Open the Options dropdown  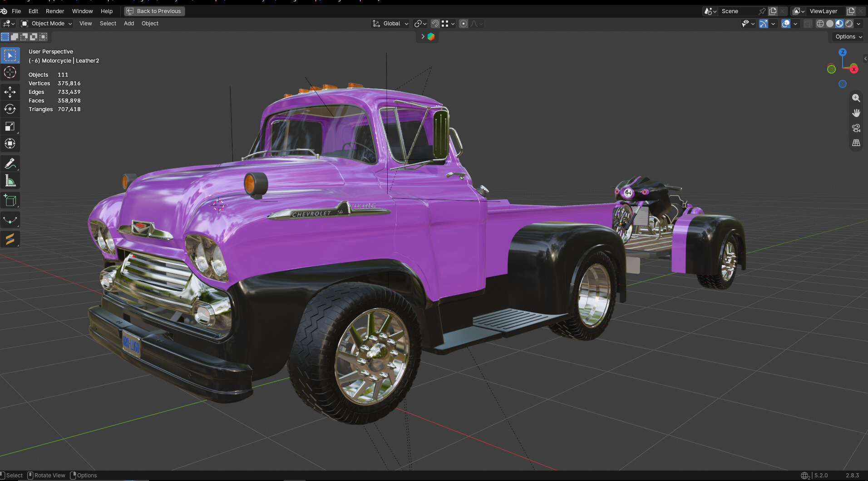tap(848, 37)
